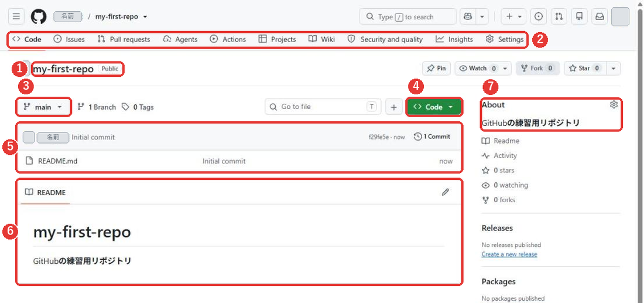Open the Activity link
Image resolution: width=644 pixels, height=303 pixels.
click(499, 156)
